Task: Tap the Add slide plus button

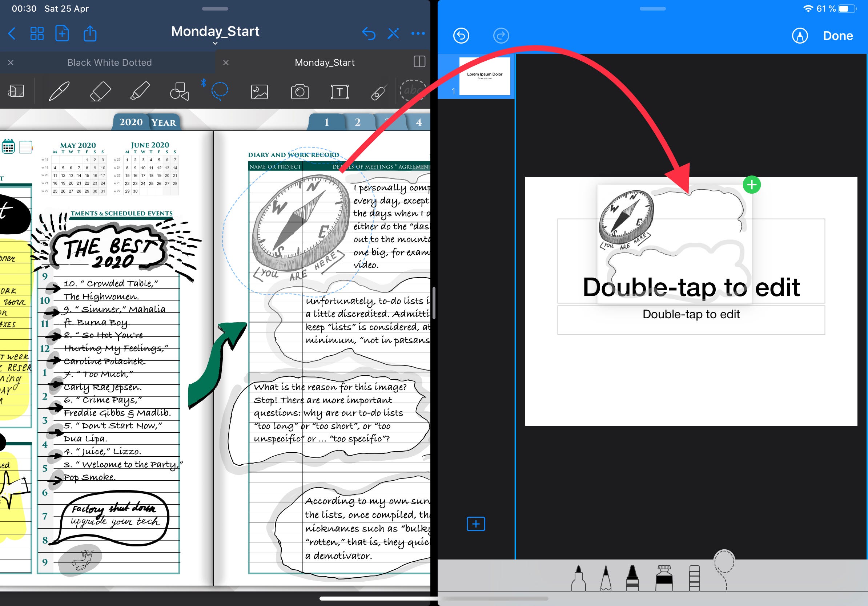Action: 475,524
